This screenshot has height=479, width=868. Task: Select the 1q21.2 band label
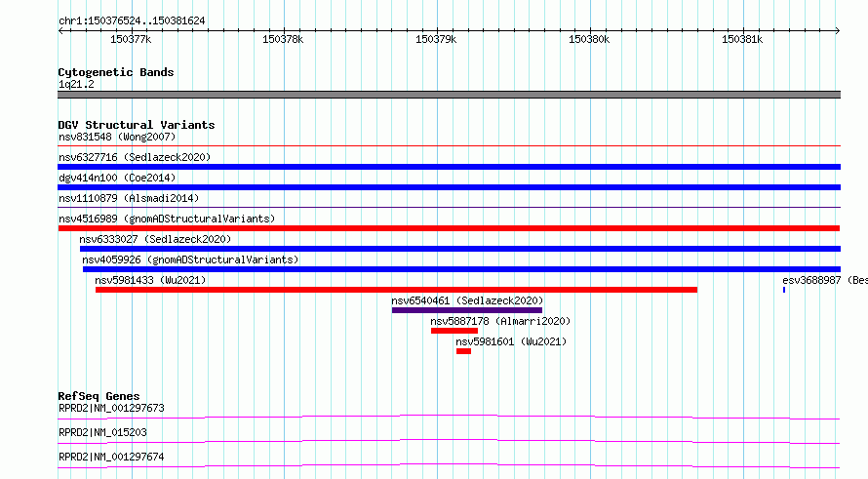pyautogui.click(x=76, y=84)
